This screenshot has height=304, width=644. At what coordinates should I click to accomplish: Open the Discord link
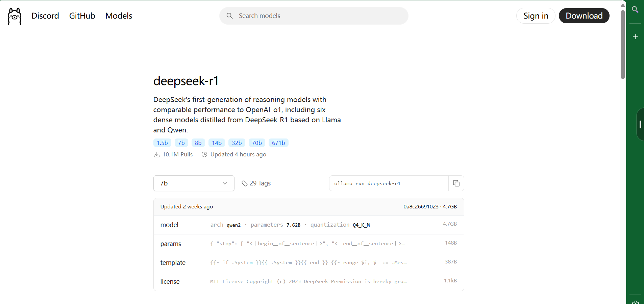coord(45,16)
